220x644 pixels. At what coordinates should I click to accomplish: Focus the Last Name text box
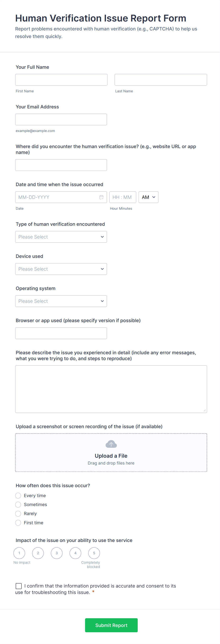click(x=161, y=80)
